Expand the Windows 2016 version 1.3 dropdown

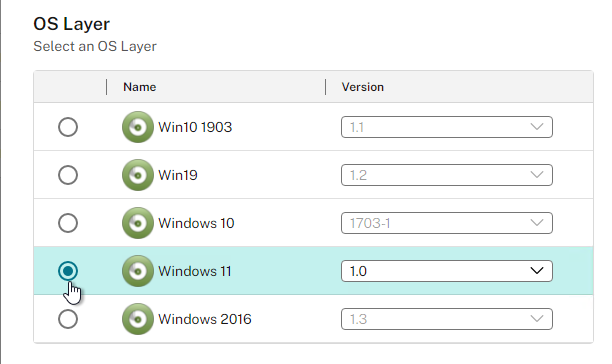447,319
